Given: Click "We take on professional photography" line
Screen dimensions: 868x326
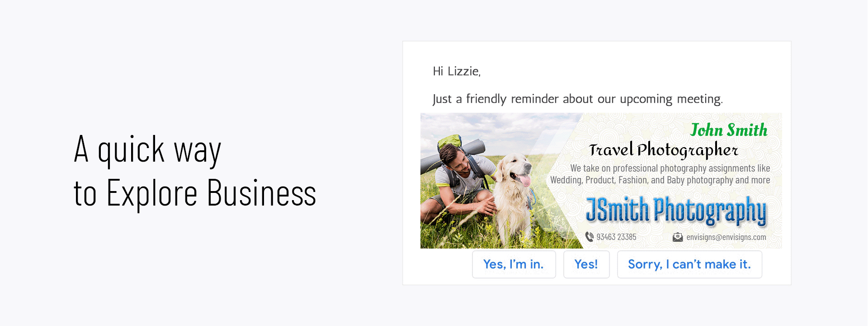Looking at the screenshot, I should pos(670,168).
